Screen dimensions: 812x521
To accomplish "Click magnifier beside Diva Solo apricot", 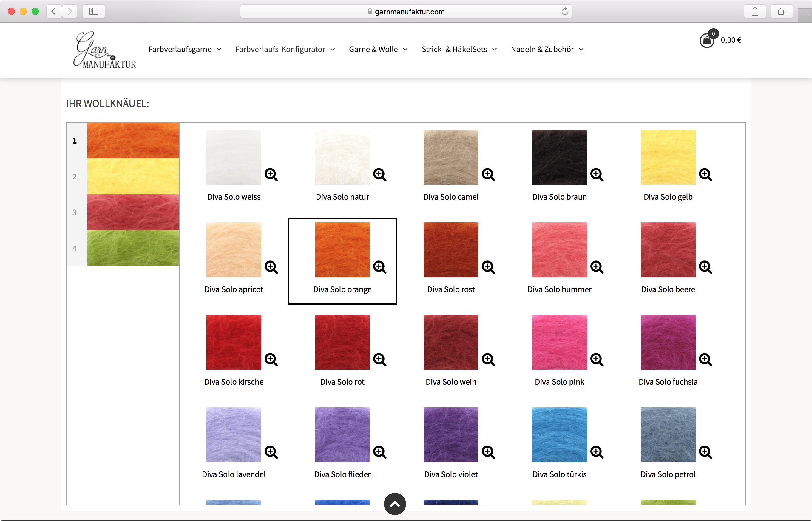I will [x=271, y=267].
